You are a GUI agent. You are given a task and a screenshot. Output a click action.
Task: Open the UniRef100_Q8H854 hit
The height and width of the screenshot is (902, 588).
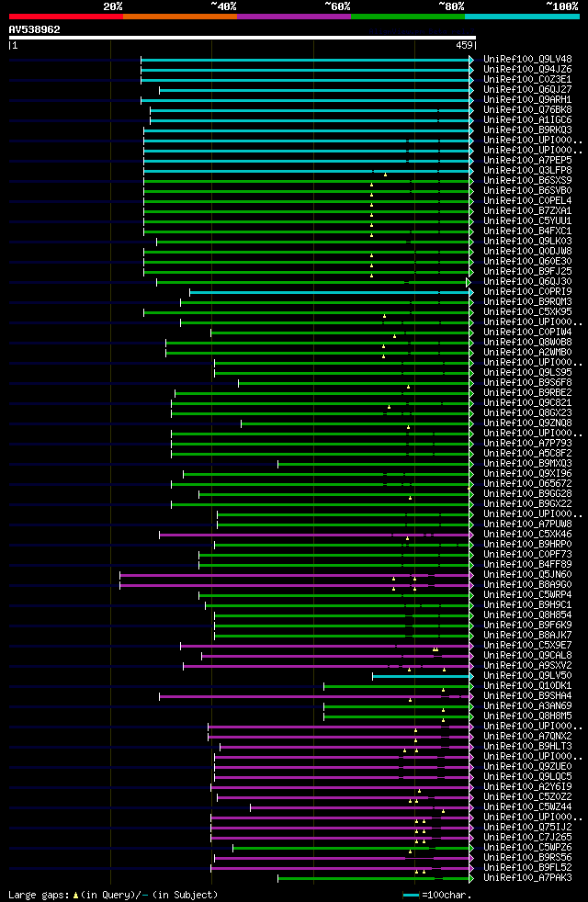527,614
